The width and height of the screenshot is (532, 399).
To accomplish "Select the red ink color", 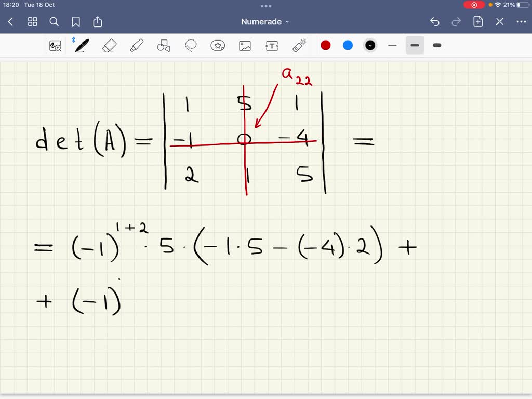I will tap(325, 45).
